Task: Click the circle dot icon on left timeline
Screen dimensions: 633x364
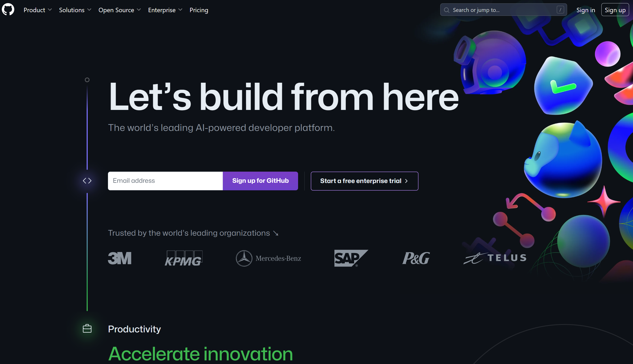Action: (87, 80)
